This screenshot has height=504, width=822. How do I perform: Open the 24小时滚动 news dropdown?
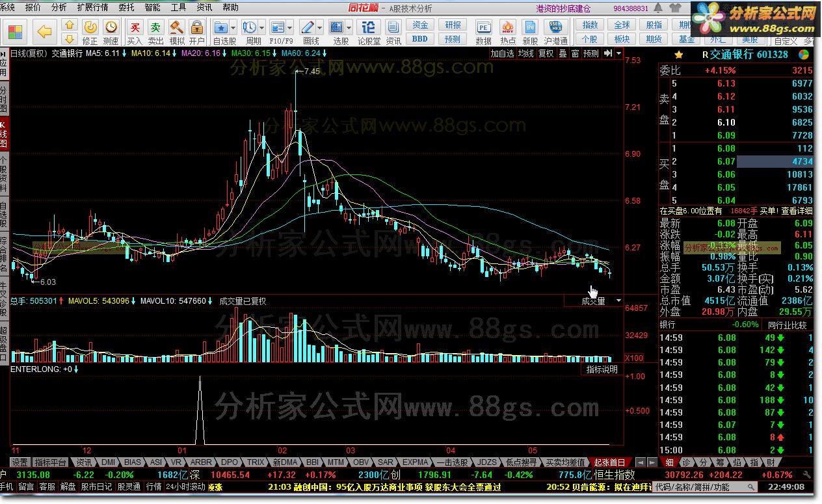[186, 486]
